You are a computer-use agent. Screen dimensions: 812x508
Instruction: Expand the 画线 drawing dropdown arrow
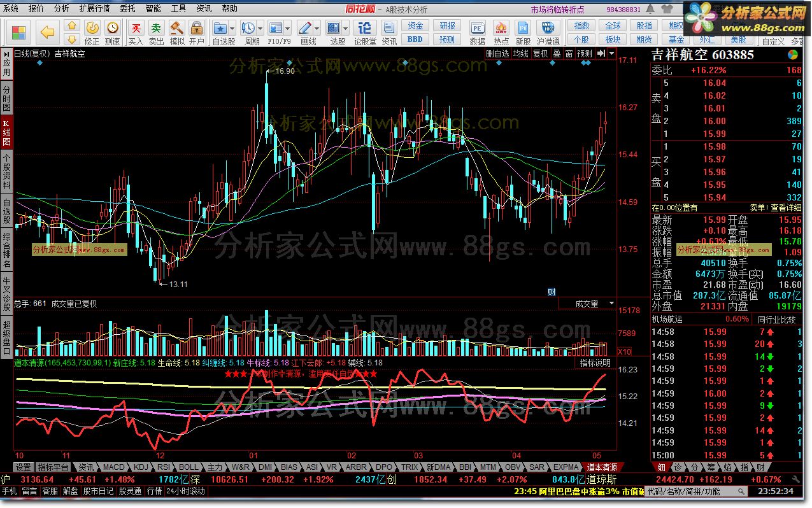[x=317, y=29]
